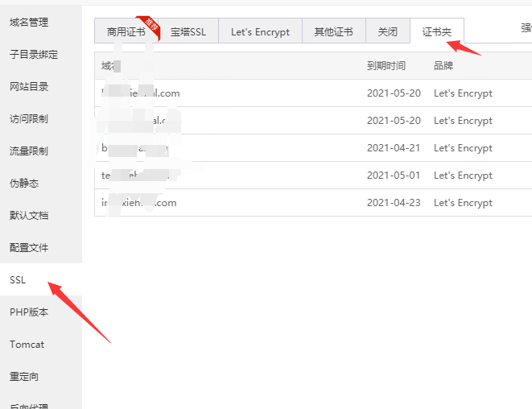Select 子目录绑定 in the sidebar
Screen dimensions: 532x409
pyautogui.click(x=34, y=54)
